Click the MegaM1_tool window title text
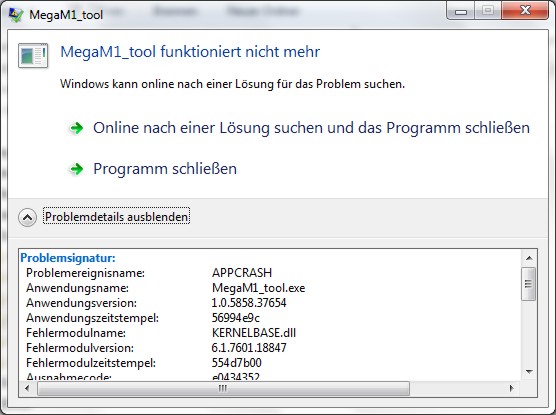Screen dimensions: 556x415 pos(66,15)
